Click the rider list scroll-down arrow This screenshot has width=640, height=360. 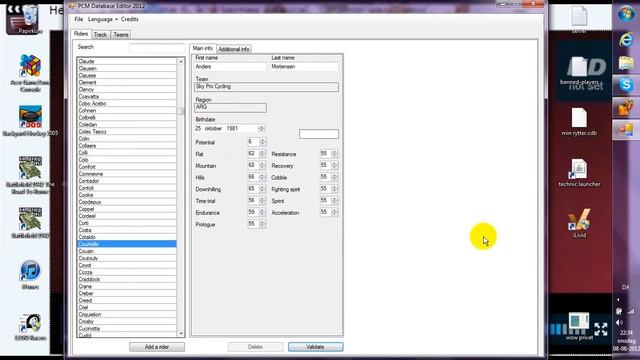181,333
